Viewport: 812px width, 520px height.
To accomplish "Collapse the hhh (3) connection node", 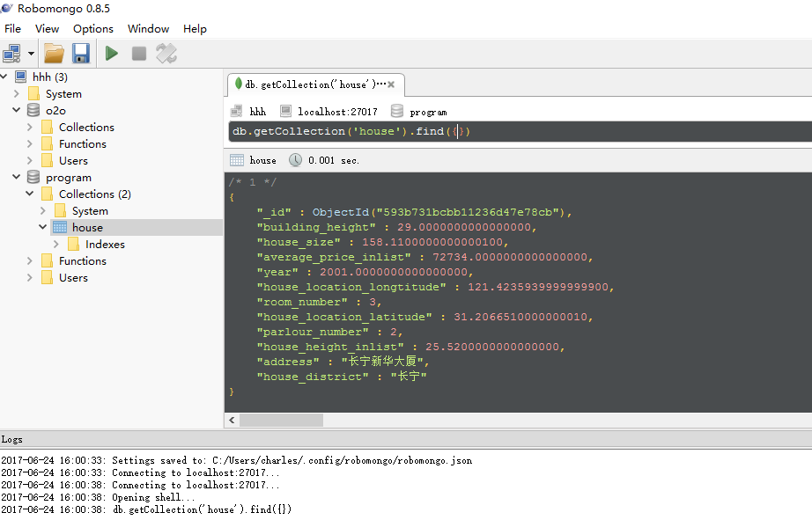I will pyautogui.click(x=4, y=77).
